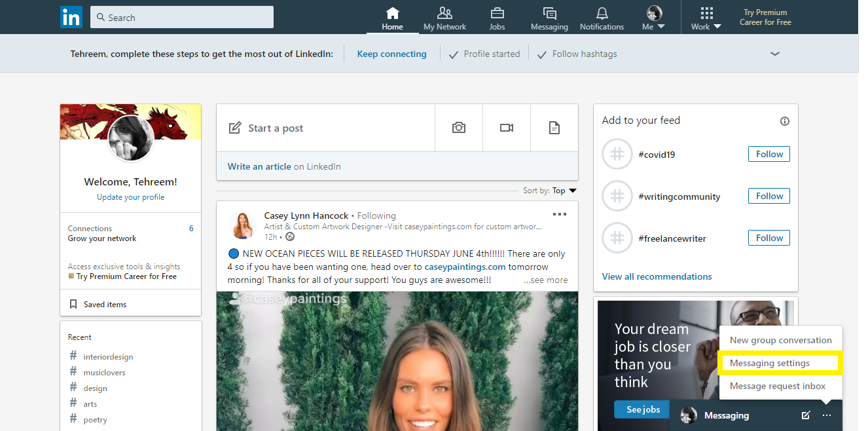Open the caseypaintings.com link in the post
The height and width of the screenshot is (431, 868).
[x=465, y=267]
